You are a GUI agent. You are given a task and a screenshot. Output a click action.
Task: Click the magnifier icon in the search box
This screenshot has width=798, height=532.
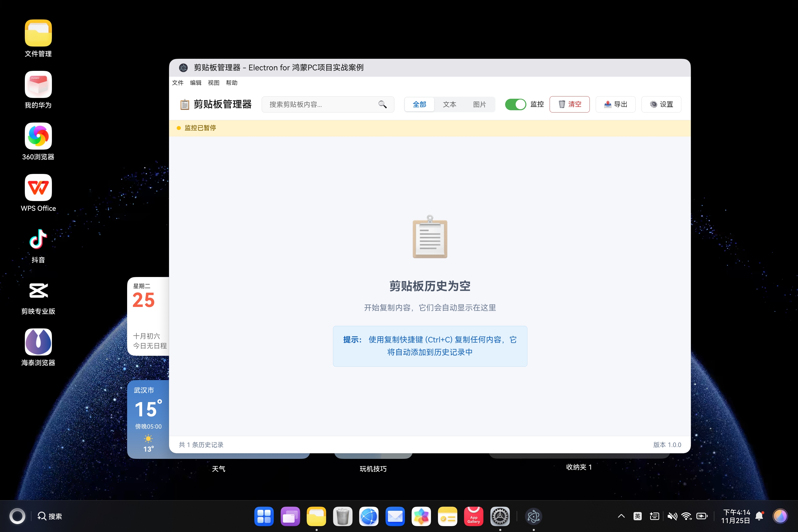point(382,105)
